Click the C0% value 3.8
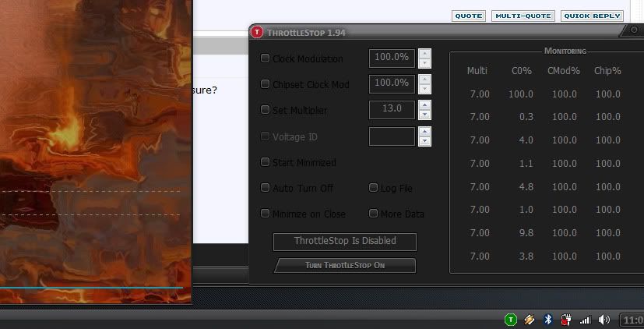 [x=526, y=256]
